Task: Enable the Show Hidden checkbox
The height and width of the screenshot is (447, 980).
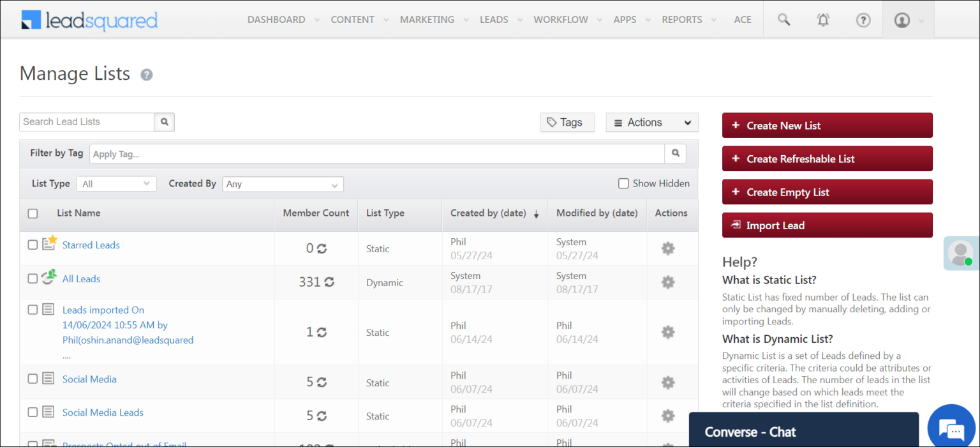Action: [x=623, y=183]
